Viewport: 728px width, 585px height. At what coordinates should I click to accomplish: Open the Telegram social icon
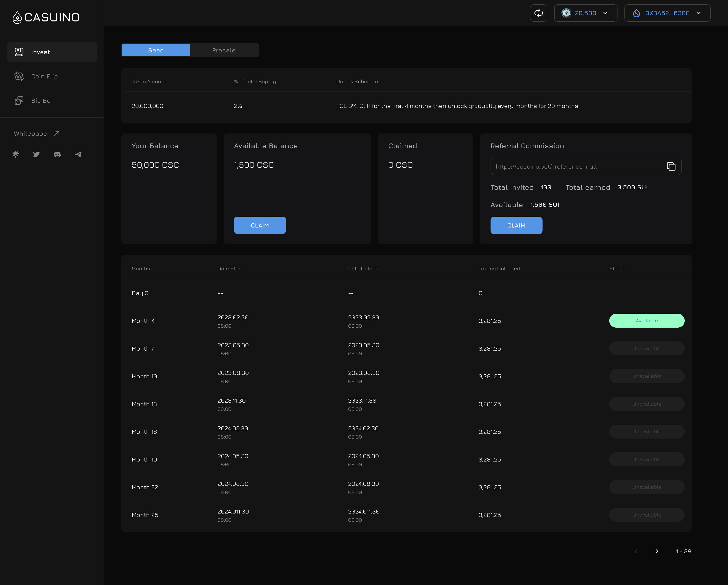[78, 154]
